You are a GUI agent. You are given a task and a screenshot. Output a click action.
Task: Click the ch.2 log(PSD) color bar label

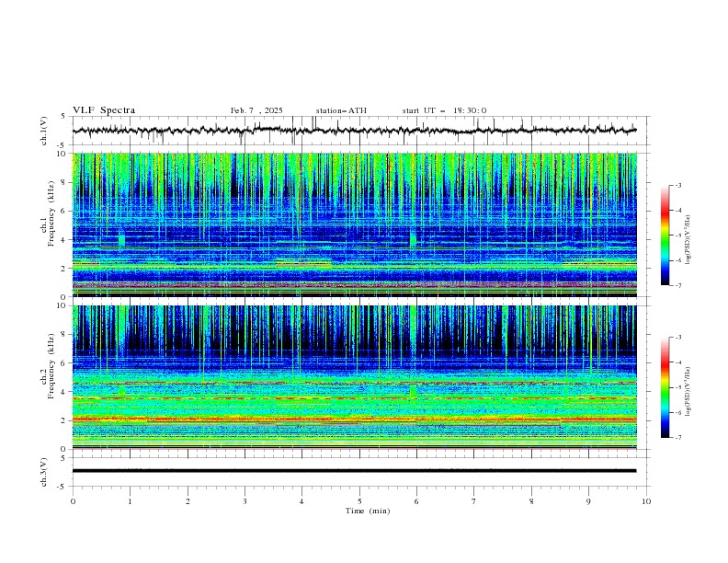coord(688,392)
